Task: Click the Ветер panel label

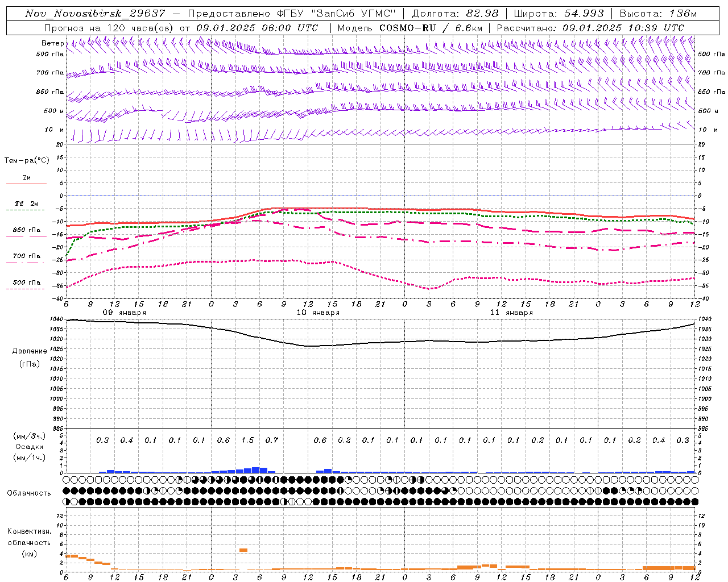Action: (53, 43)
